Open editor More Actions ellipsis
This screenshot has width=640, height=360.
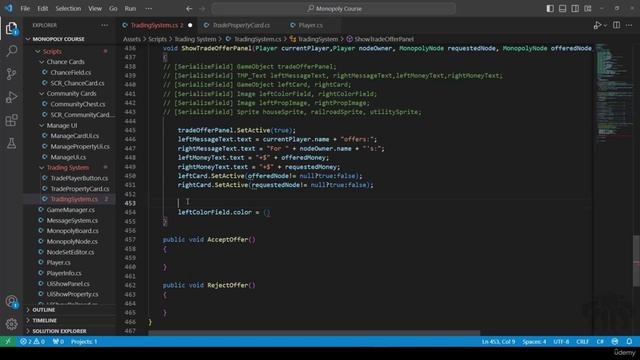(x=629, y=25)
